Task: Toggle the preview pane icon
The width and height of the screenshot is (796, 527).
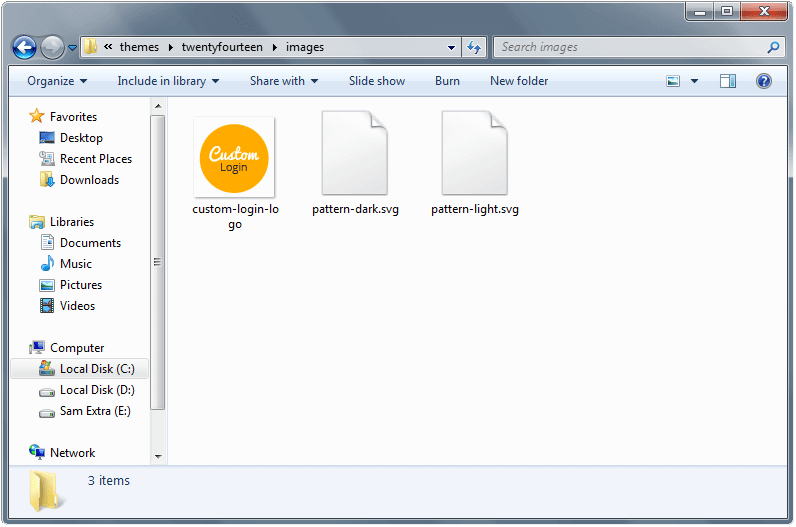Action: pos(727,81)
